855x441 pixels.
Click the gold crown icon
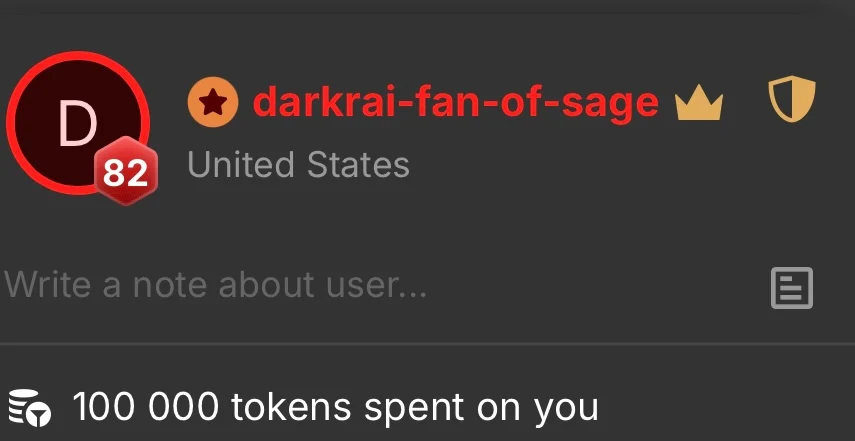[699, 106]
